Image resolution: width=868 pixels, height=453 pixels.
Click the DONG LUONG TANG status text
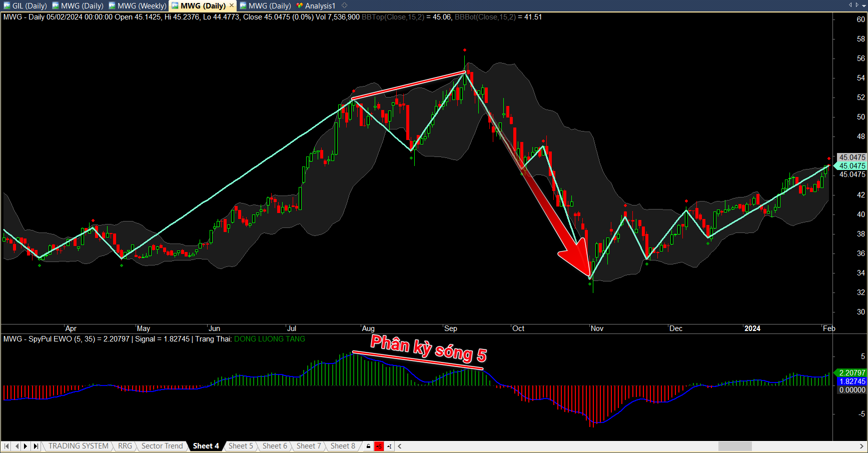click(270, 339)
